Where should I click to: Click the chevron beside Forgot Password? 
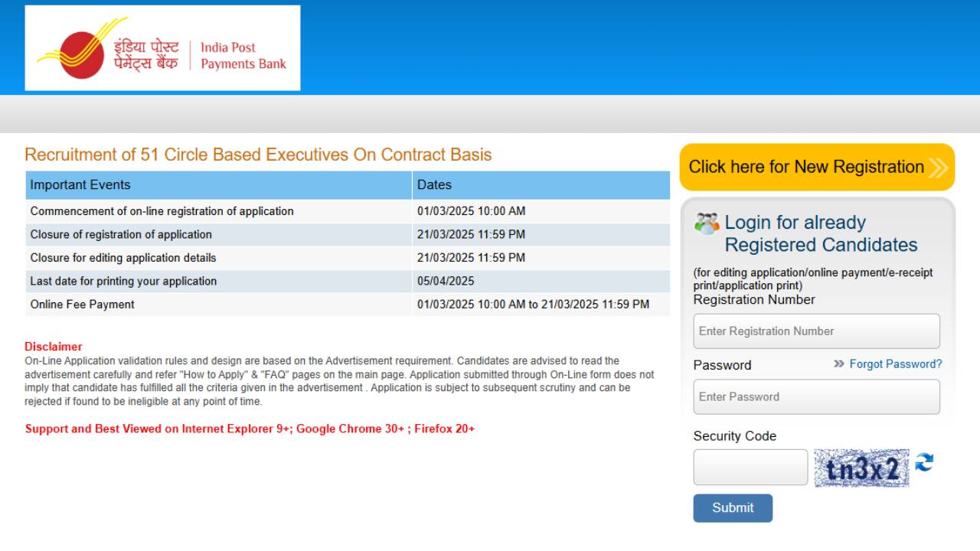pyautogui.click(x=839, y=364)
